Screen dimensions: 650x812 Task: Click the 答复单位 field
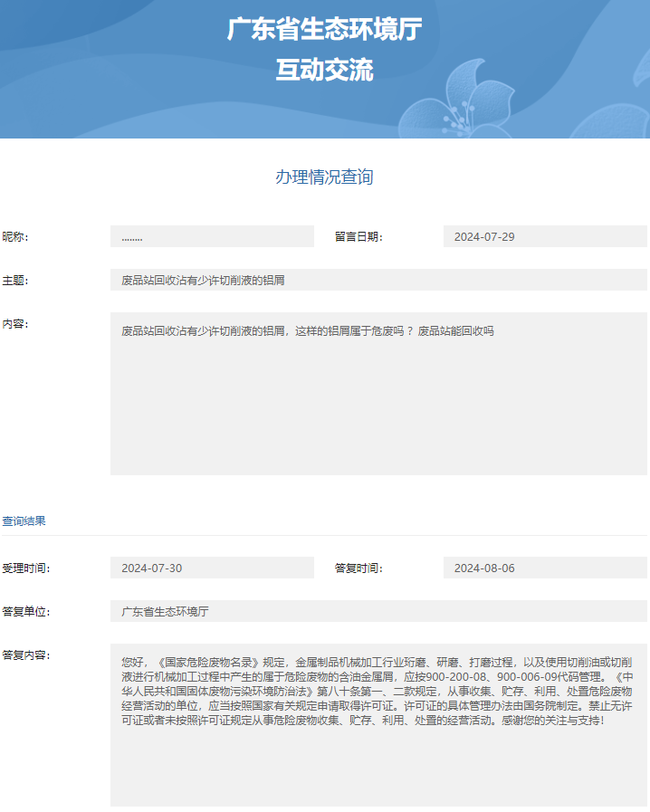click(x=378, y=612)
